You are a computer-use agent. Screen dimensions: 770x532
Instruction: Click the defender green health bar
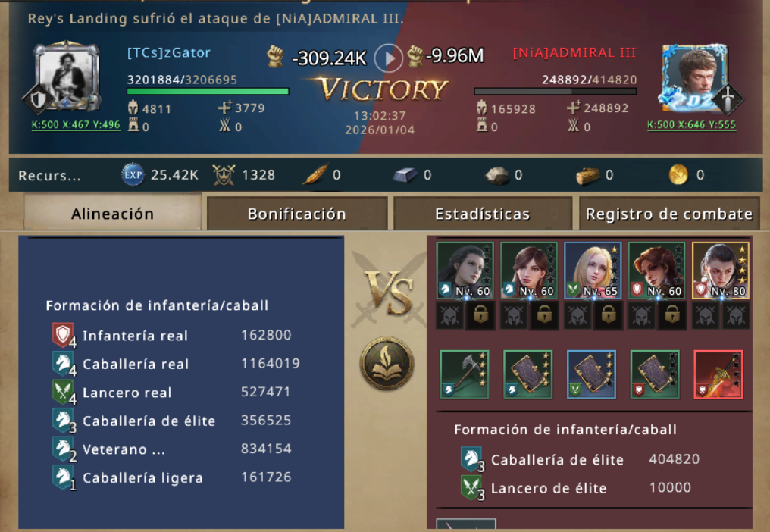pos(208,92)
